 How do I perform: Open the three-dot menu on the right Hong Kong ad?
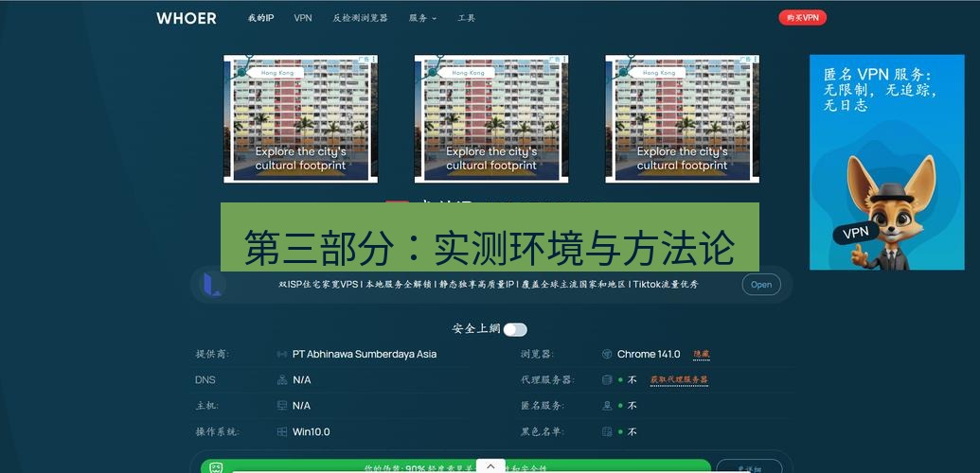(x=756, y=60)
